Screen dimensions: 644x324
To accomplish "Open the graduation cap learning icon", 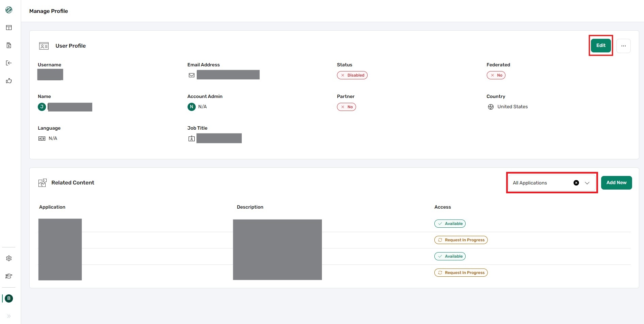I will click(x=9, y=276).
